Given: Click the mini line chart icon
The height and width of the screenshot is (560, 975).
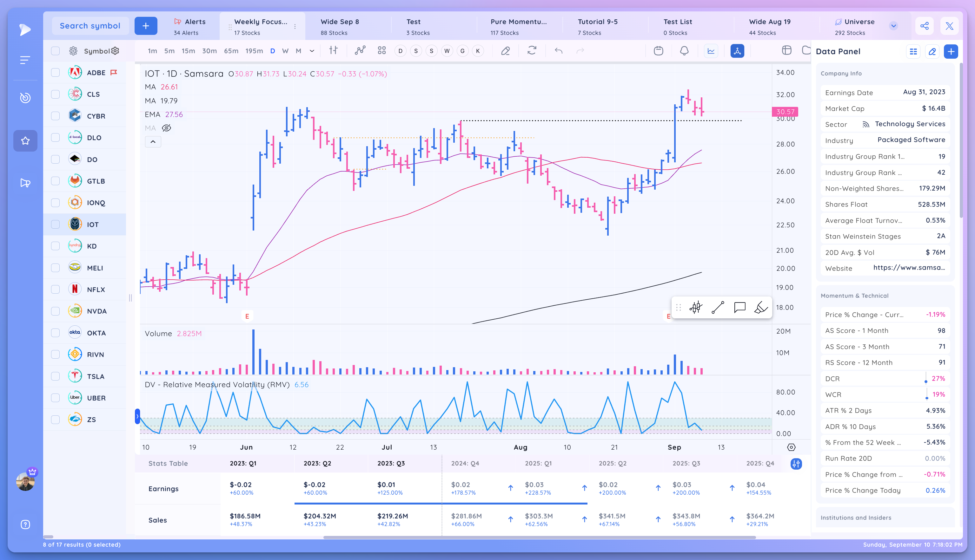Looking at the screenshot, I should click(x=711, y=51).
